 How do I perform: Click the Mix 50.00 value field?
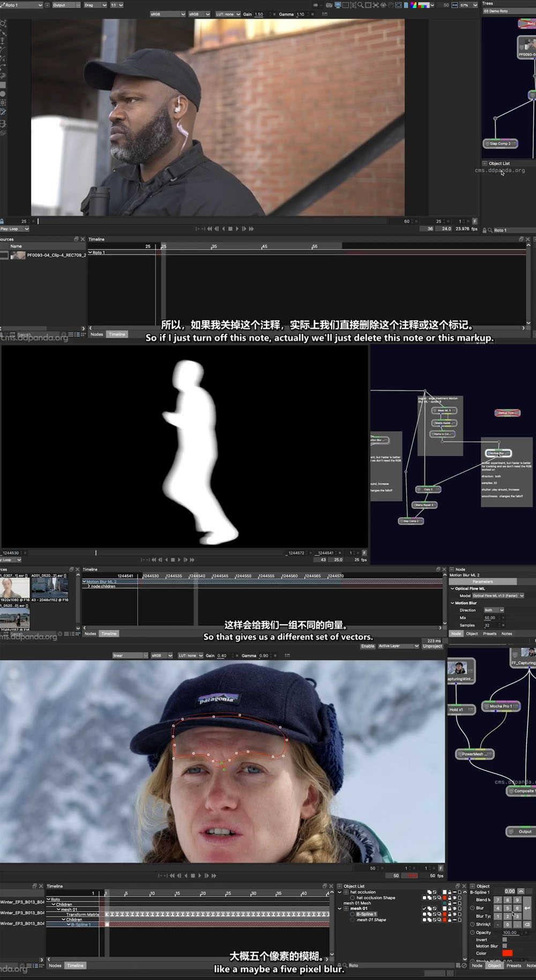click(490, 618)
